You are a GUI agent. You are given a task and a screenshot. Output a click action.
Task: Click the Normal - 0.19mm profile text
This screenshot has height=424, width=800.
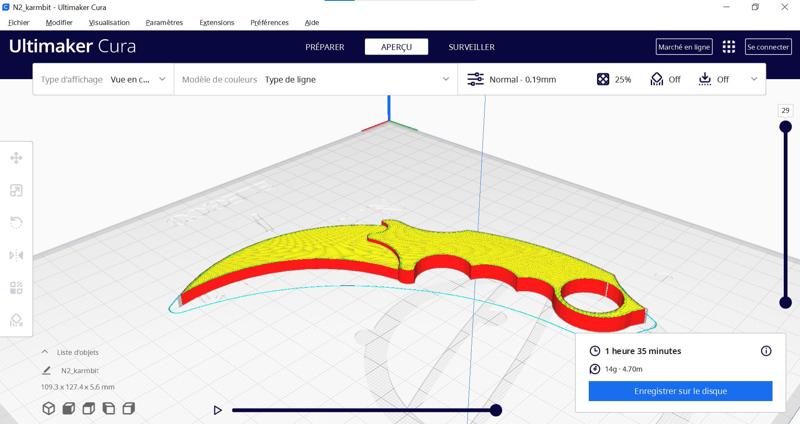click(x=522, y=80)
